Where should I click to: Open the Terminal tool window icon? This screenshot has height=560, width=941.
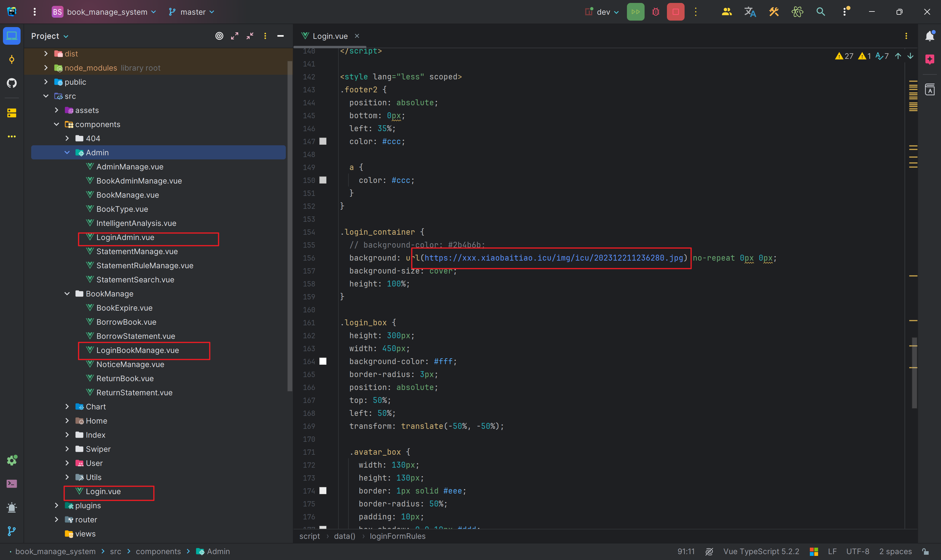click(x=12, y=484)
